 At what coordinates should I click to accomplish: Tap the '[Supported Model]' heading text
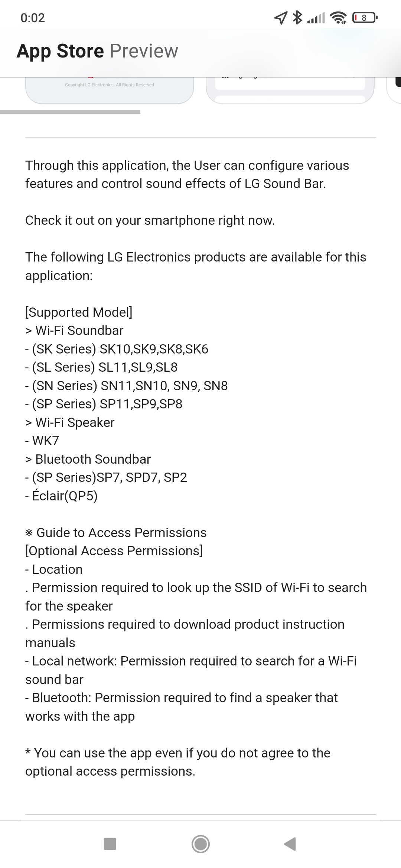[x=79, y=312]
